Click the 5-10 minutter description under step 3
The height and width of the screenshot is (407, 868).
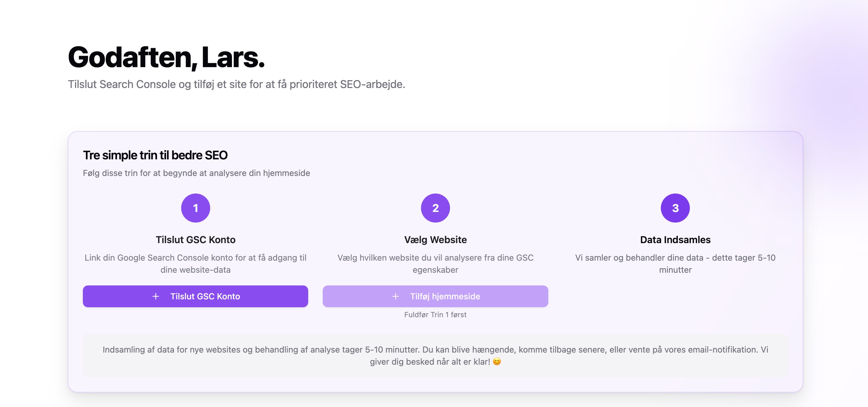tap(675, 263)
